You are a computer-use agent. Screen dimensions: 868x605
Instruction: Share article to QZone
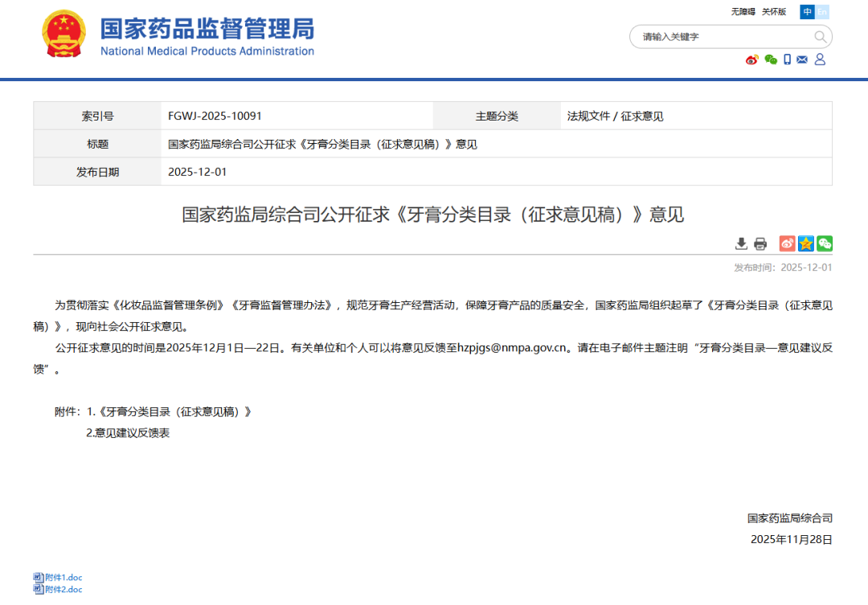pos(805,243)
